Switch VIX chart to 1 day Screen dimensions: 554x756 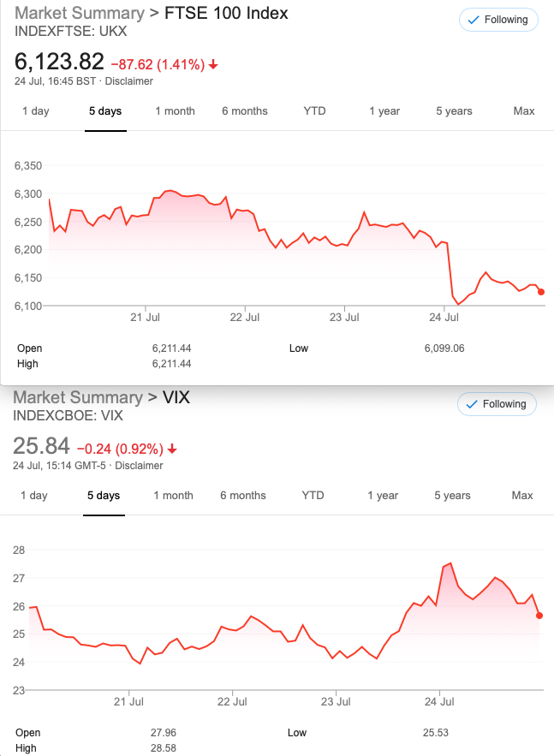[x=33, y=495]
